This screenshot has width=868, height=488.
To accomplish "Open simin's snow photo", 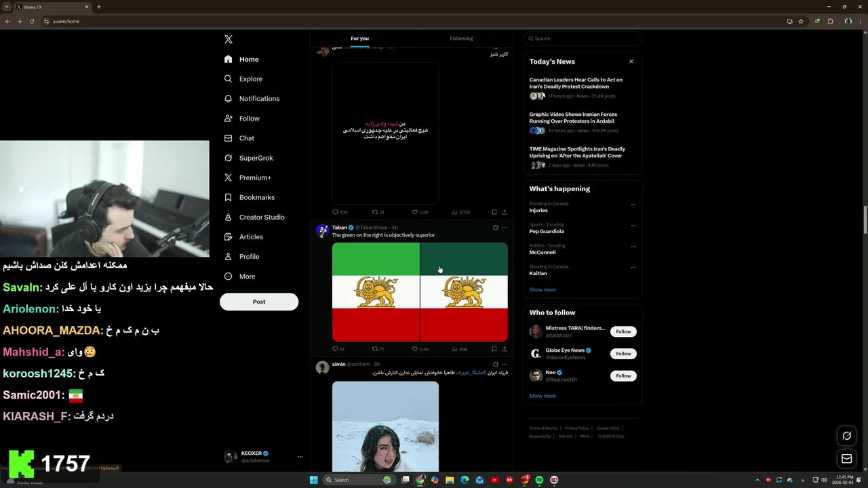I will pos(385,426).
